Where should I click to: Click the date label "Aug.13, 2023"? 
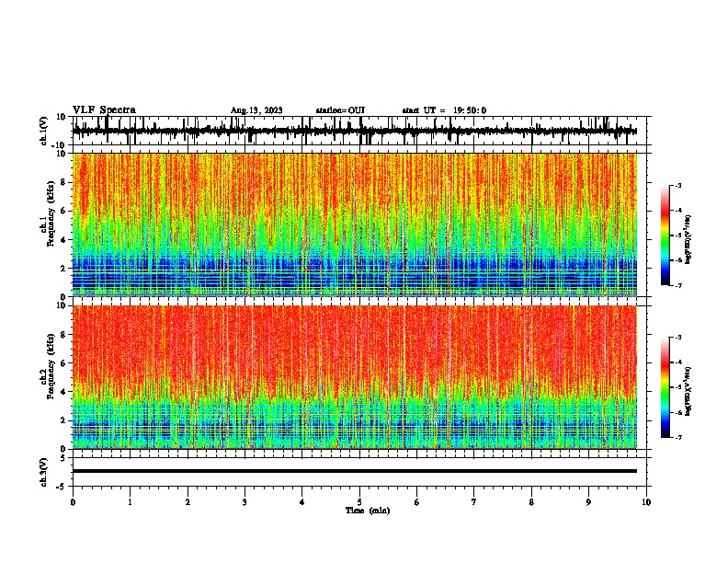[256, 110]
